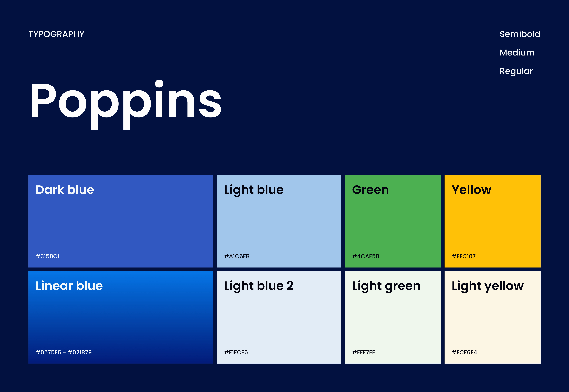Click the #3158C1 hex code
Image resolution: width=569 pixels, height=392 pixels.
click(48, 256)
